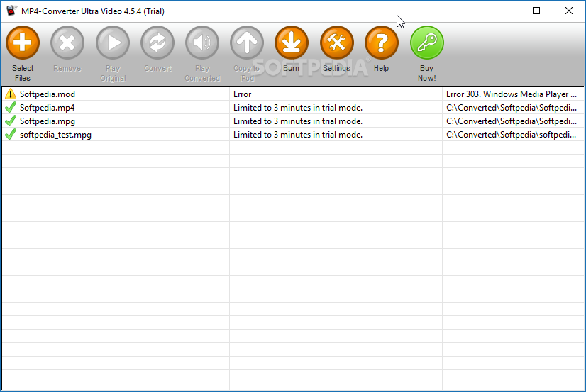Click trial limit text for softpedia_test.mpg
The height and width of the screenshot is (392, 586).
298,135
